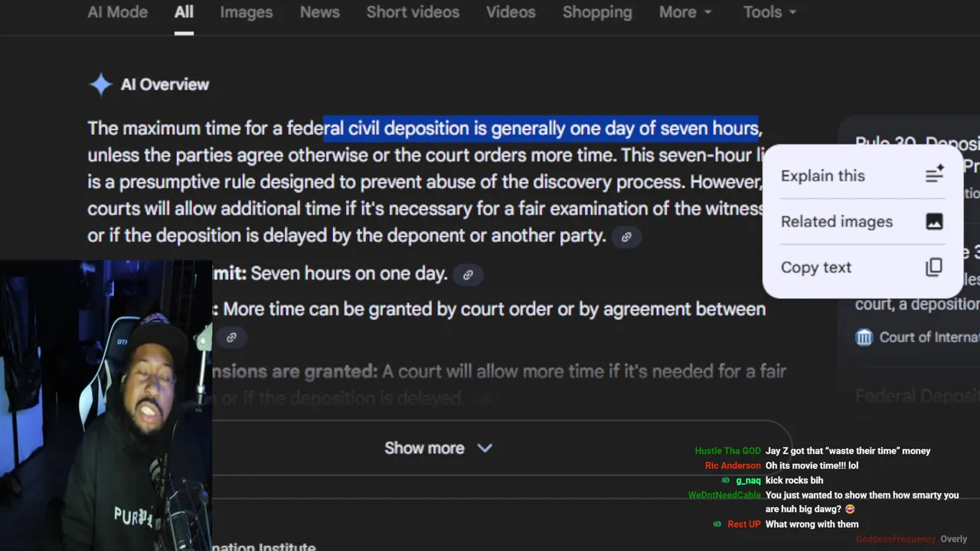The image size is (980, 551).
Task: Click chat message 'What wrong with them'
Action: (x=812, y=524)
